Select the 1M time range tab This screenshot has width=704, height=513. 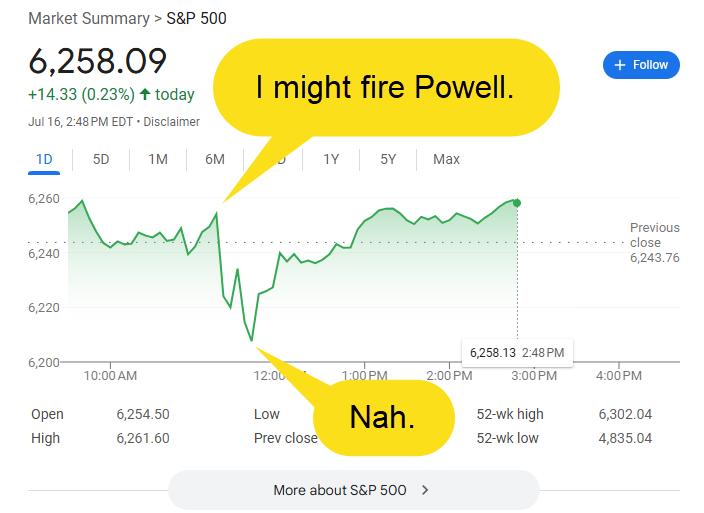tap(158, 159)
